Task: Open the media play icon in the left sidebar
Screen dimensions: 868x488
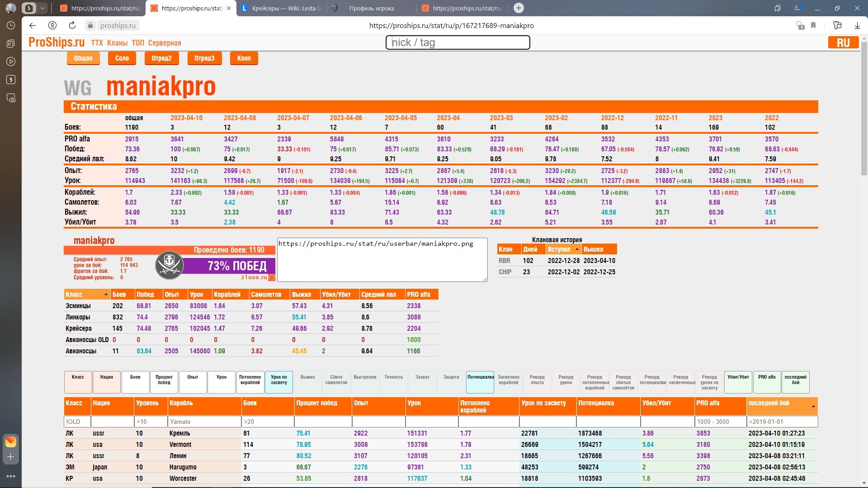Action: click(11, 61)
